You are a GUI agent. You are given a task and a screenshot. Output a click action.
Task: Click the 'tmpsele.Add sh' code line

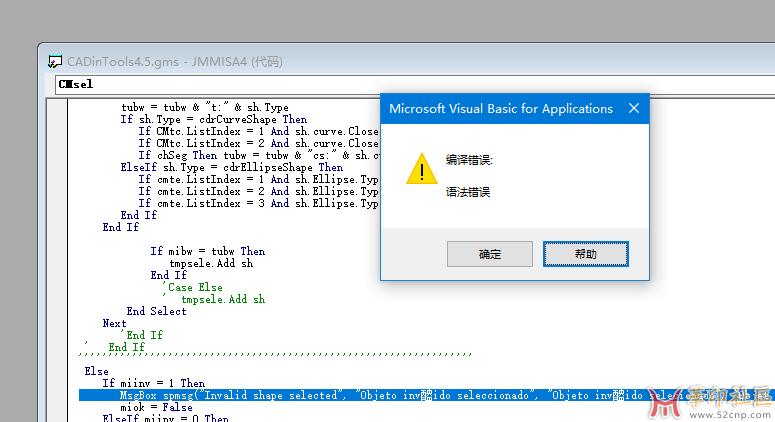pos(211,263)
